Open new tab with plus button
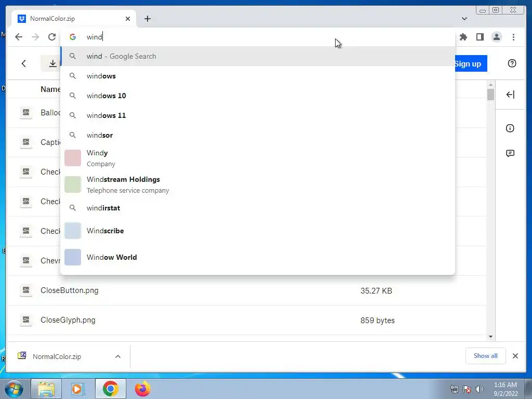This screenshot has height=399, width=532. [147, 19]
